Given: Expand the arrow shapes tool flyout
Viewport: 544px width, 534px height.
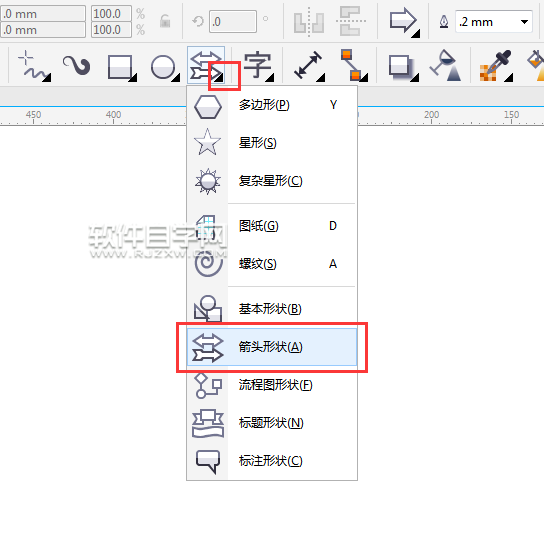Looking at the screenshot, I should pyautogui.click(x=219, y=79).
